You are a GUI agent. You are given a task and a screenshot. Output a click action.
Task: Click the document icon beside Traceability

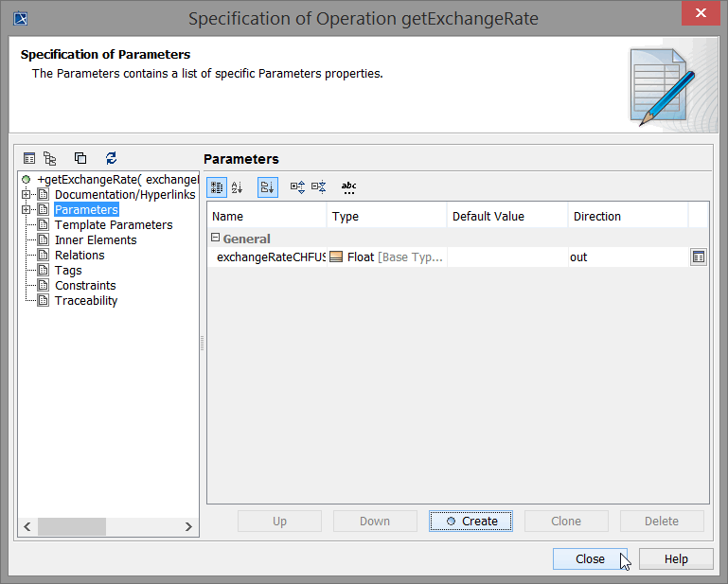tap(44, 300)
